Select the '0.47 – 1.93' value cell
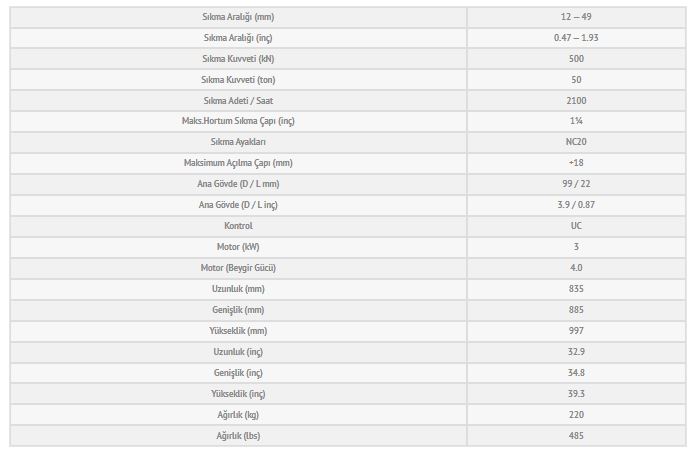Viewport: 695px width, 455px height. click(576, 38)
